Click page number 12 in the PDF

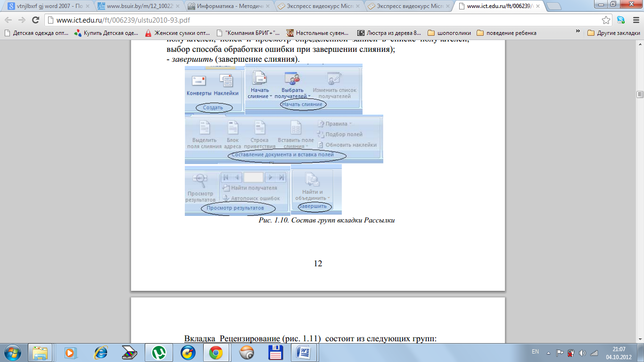click(318, 263)
